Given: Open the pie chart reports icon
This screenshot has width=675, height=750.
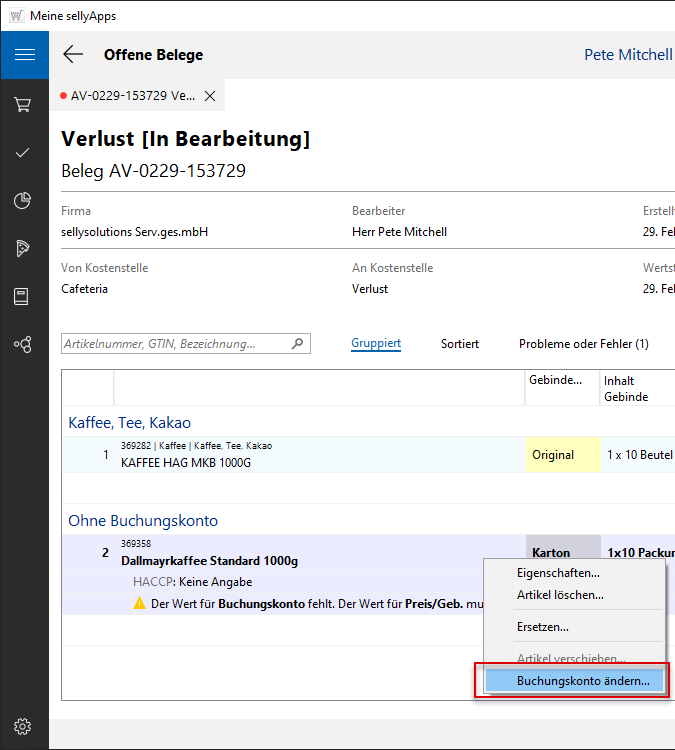Looking at the screenshot, I should coord(23,201).
